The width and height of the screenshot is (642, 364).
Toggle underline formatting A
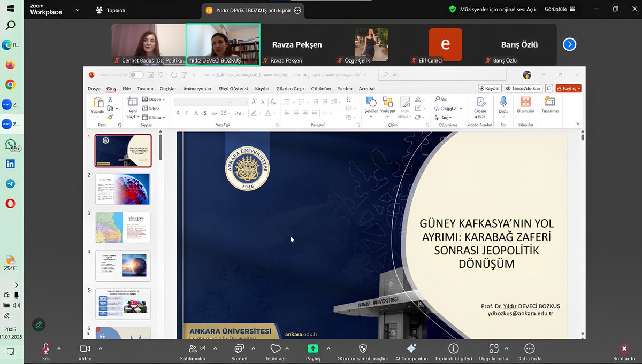[x=196, y=113]
